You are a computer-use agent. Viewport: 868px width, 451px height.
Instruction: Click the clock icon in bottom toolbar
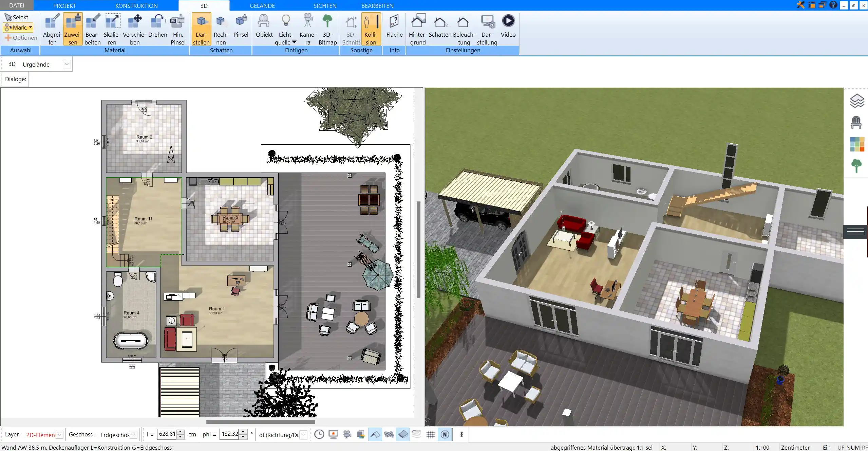319,434
